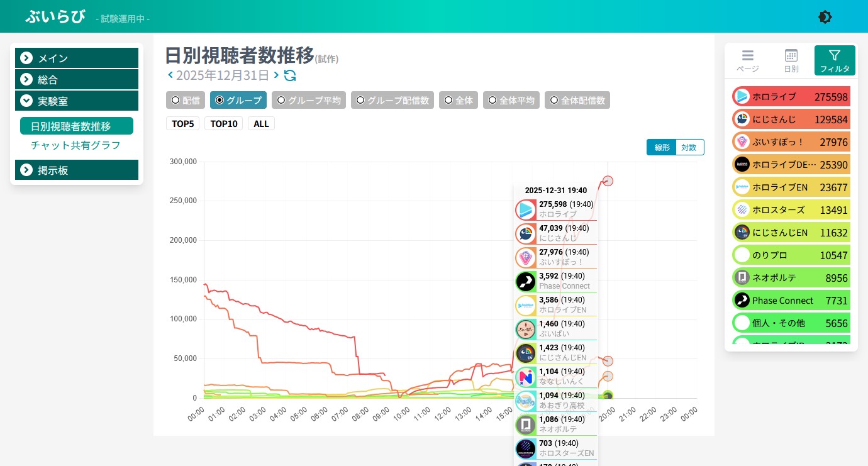Open the ページ panel tab
This screenshot has width=868, height=466.
tap(747, 60)
